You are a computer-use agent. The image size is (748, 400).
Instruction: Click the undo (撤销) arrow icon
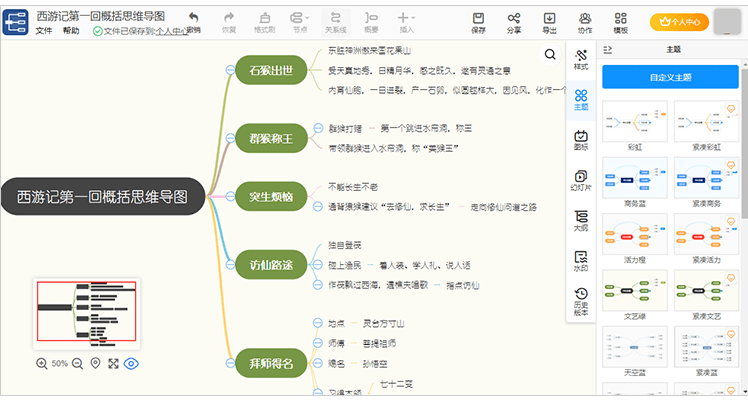tap(193, 18)
